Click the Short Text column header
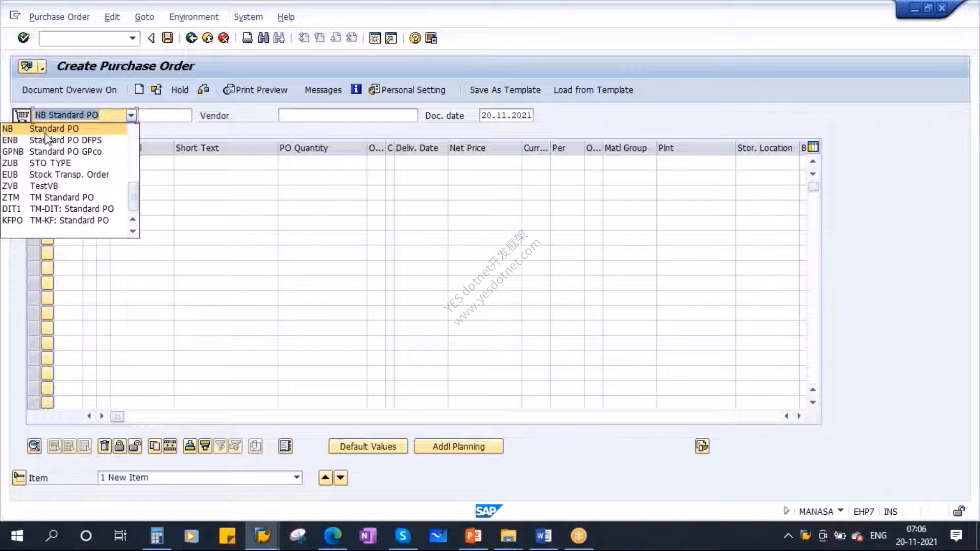This screenshot has height=551, width=980. pyautogui.click(x=225, y=148)
